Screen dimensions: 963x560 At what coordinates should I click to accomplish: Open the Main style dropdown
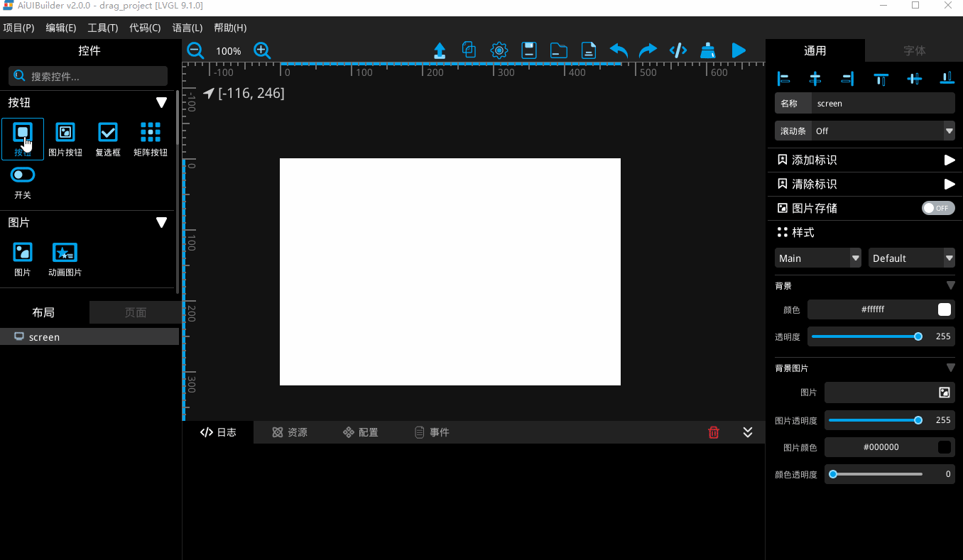coord(817,258)
